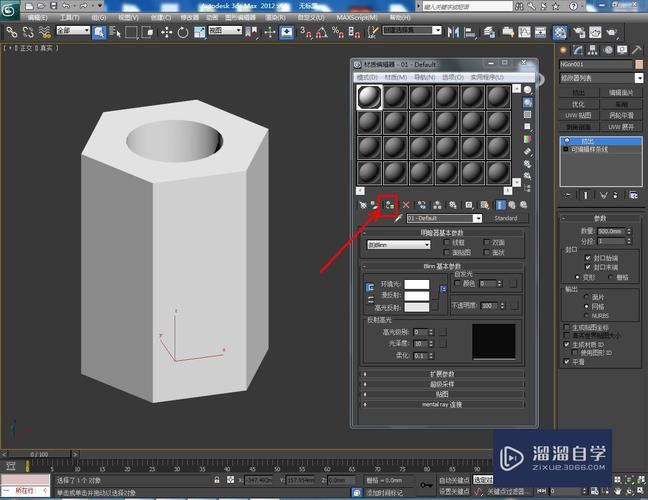Toggle the Backlight icon beside sample slots

[x=527, y=102]
